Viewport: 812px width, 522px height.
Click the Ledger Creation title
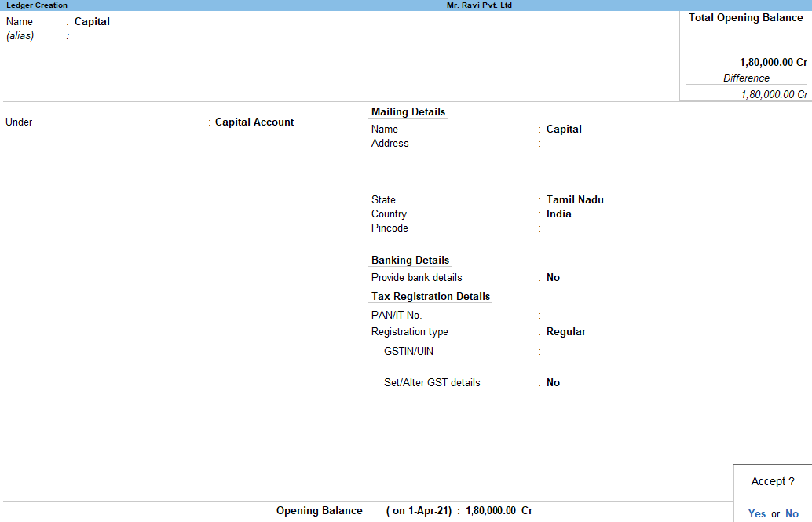coord(37,5)
